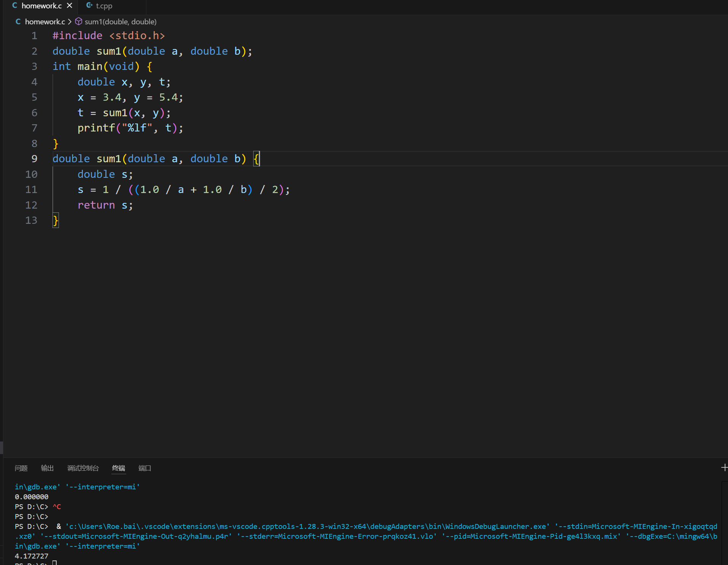Click the printf("%lf", t) statement
Viewport: 728px width, 565px height.
[x=130, y=128]
